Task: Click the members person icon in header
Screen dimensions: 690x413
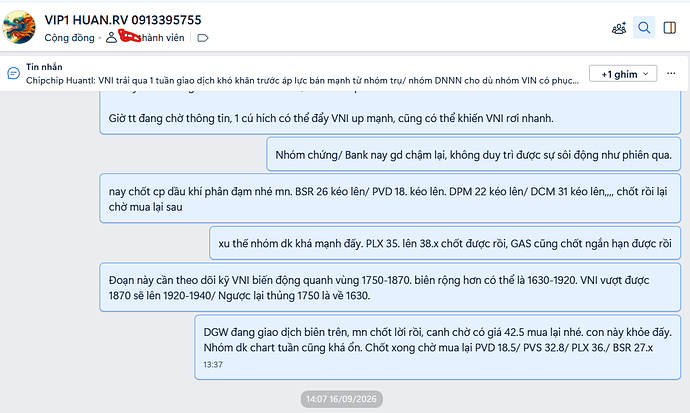Action: click(111, 38)
